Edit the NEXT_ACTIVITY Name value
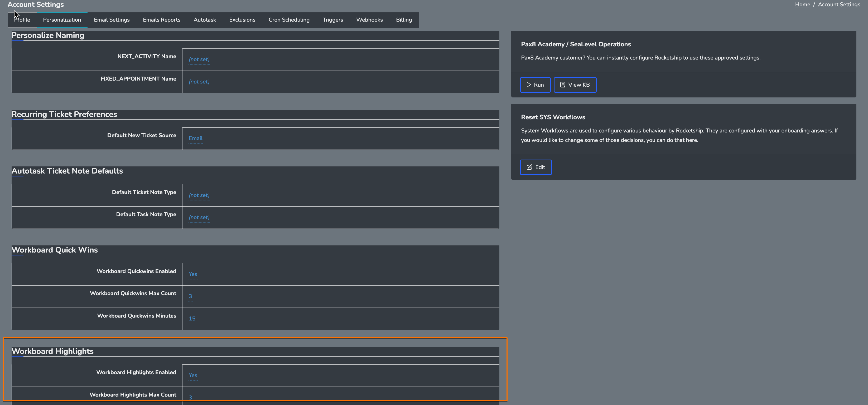This screenshot has height=405, width=868. click(x=199, y=59)
